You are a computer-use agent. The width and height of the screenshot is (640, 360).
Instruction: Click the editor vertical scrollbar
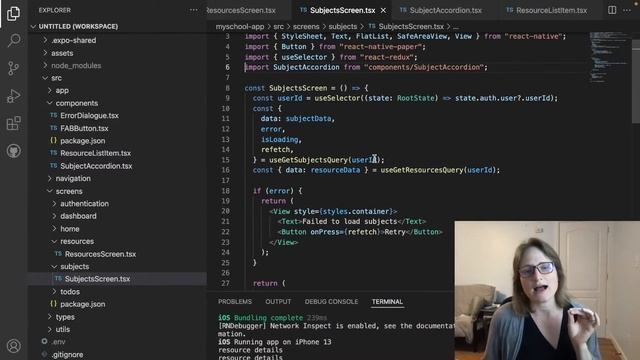[x=636, y=82]
